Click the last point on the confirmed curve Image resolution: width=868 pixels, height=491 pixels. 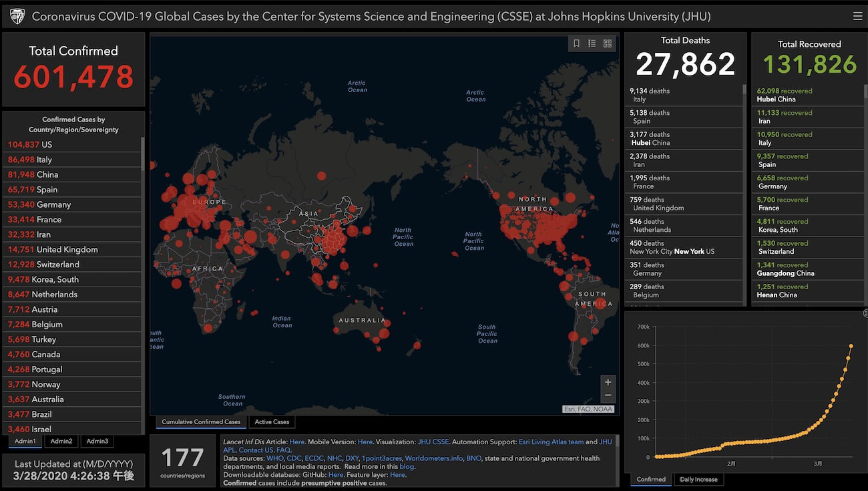(x=851, y=346)
